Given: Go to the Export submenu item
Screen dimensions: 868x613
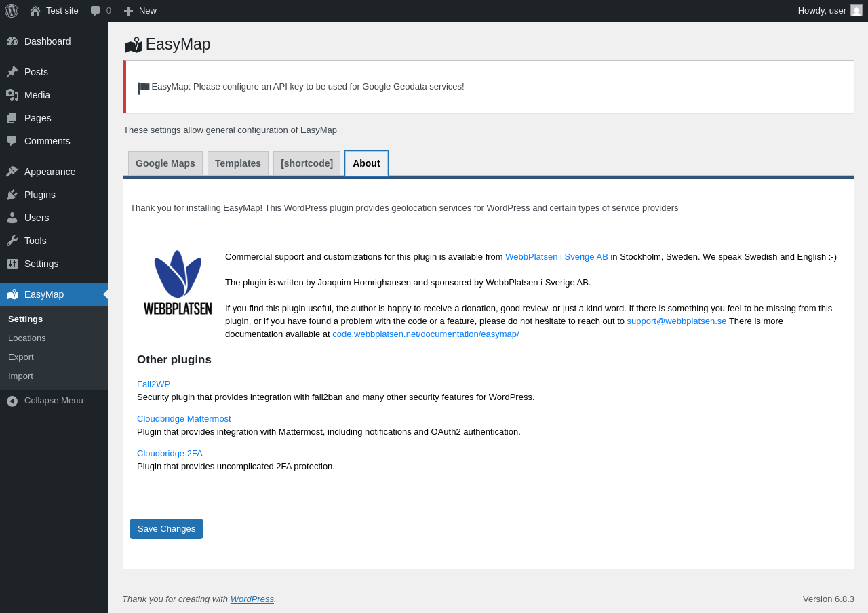Looking at the screenshot, I should click(21, 357).
